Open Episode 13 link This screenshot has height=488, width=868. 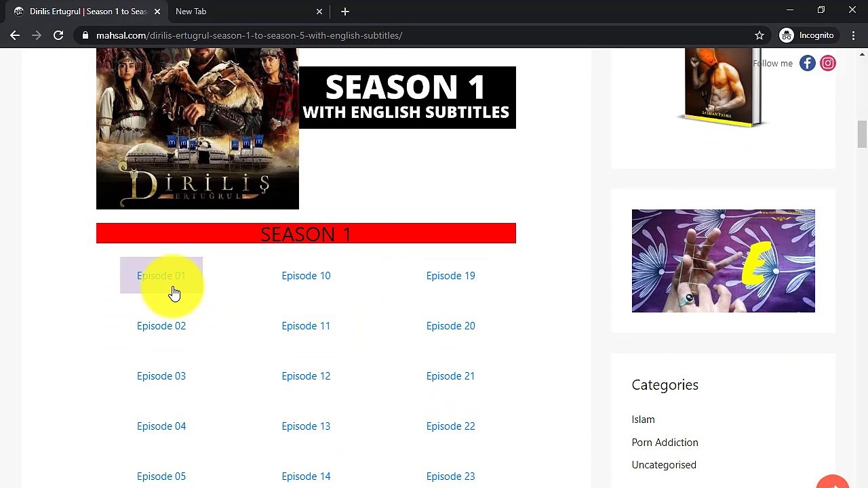306,426
